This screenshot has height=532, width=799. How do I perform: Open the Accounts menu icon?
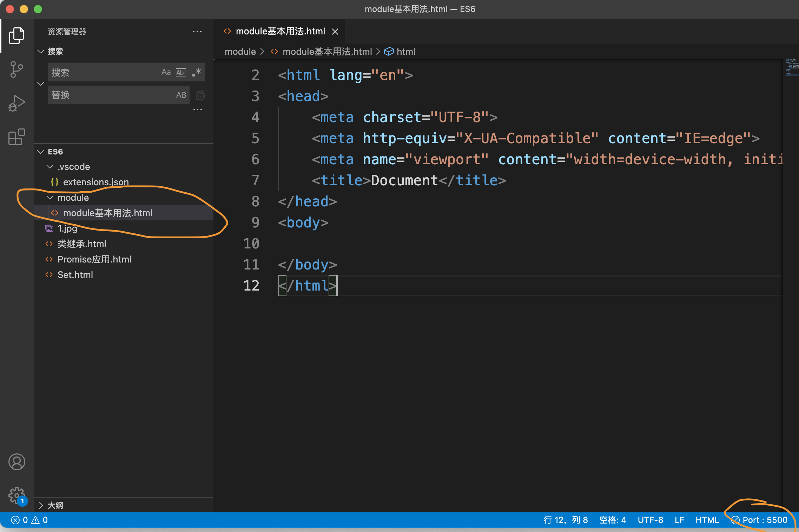click(16, 462)
